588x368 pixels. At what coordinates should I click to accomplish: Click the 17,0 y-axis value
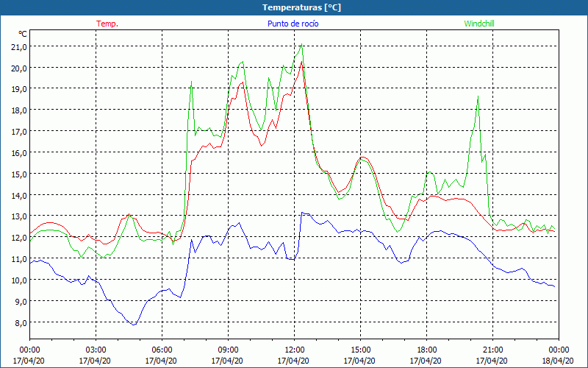click(21, 132)
